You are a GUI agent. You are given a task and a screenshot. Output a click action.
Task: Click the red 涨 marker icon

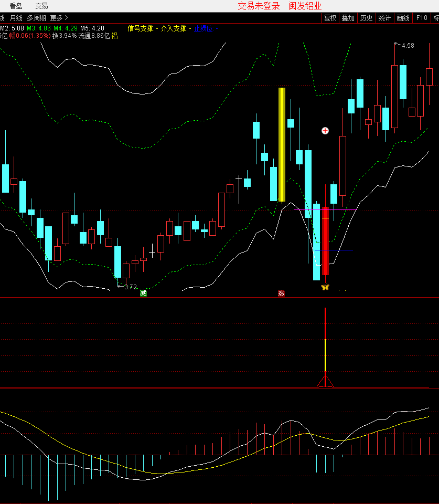click(x=282, y=293)
